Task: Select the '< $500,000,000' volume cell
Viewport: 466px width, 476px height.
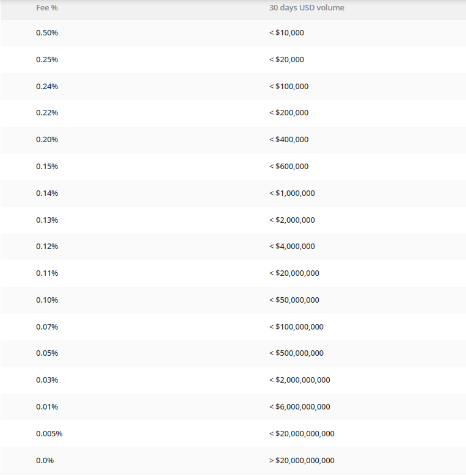Action: (x=296, y=353)
